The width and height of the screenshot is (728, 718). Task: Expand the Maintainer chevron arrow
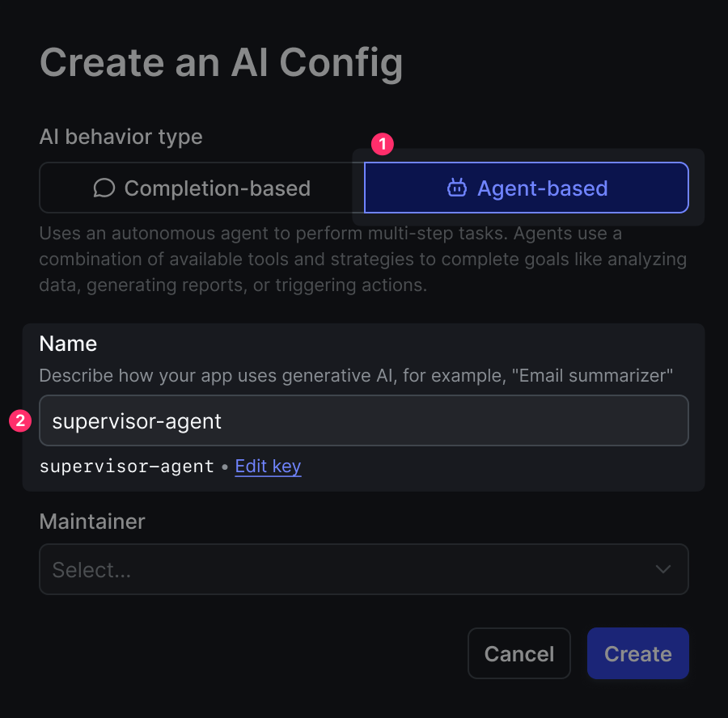pyautogui.click(x=663, y=569)
